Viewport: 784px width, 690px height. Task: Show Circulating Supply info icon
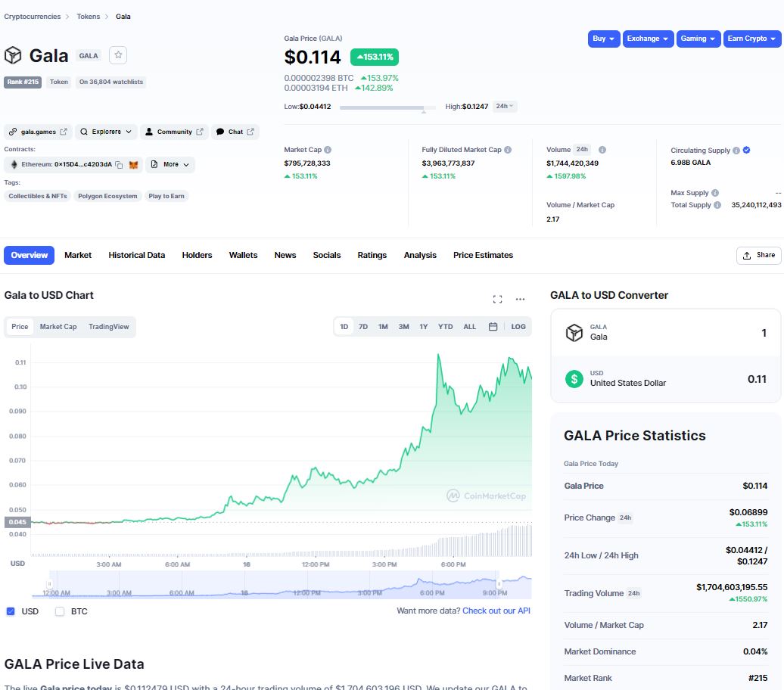coord(736,151)
